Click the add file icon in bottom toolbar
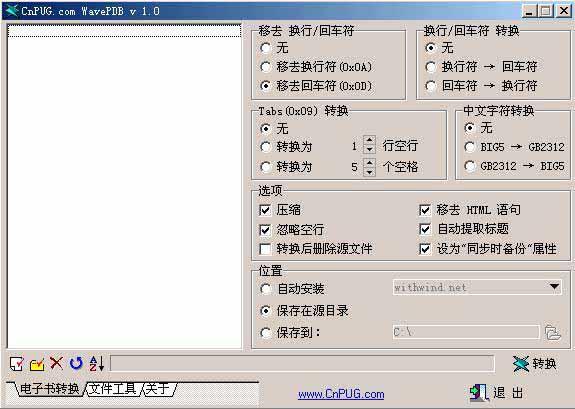 [x=17, y=364]
